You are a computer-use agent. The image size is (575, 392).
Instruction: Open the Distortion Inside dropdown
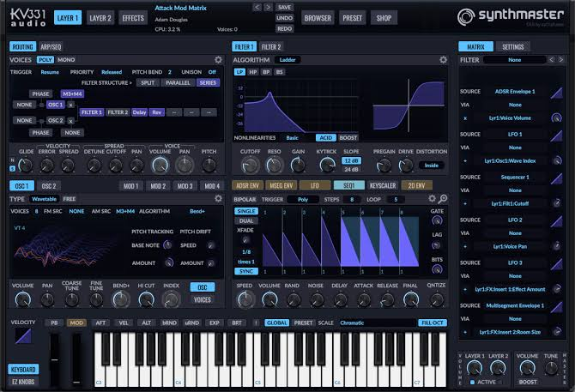click(x=431, y=166)
